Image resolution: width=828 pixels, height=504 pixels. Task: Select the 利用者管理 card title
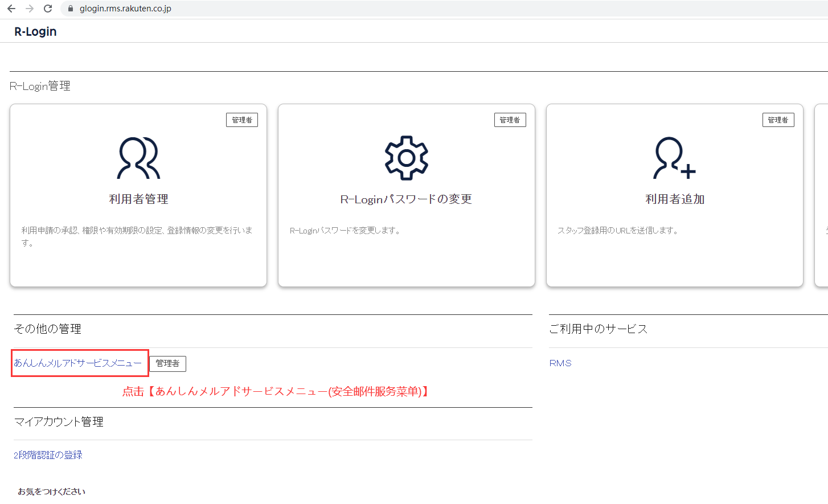[x=138, y=199]
